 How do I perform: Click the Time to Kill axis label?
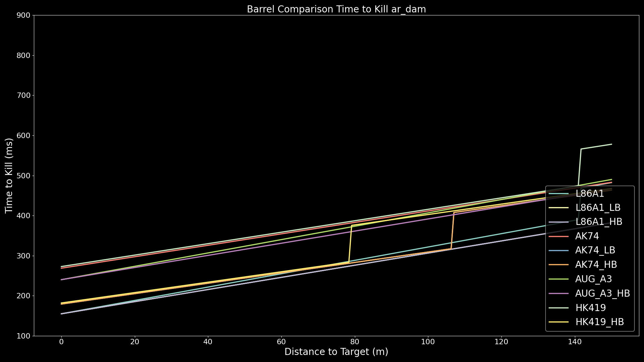point(9,175)
